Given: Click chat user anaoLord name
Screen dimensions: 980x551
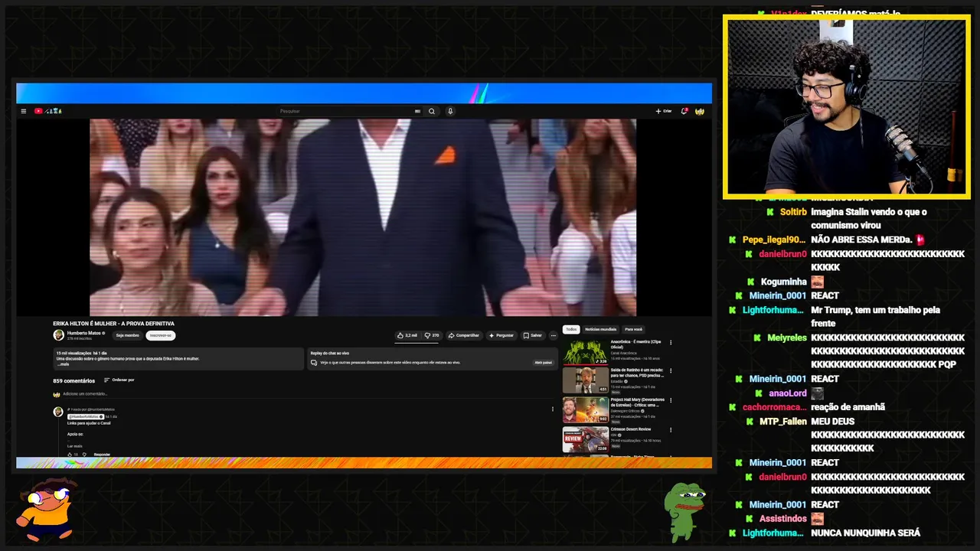Looking at the screenshot, I should (x=788, y=393).
